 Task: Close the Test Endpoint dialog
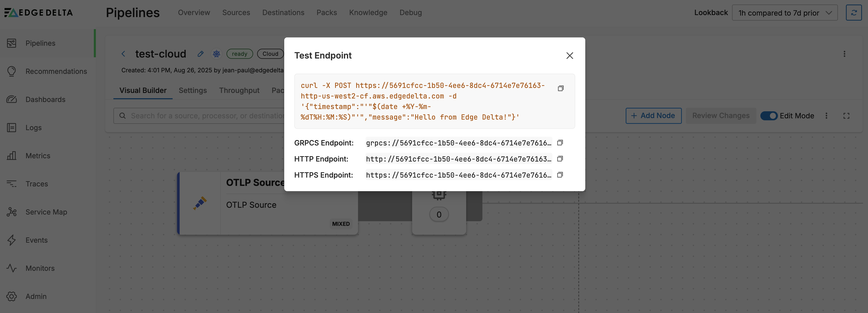point(569,55)
